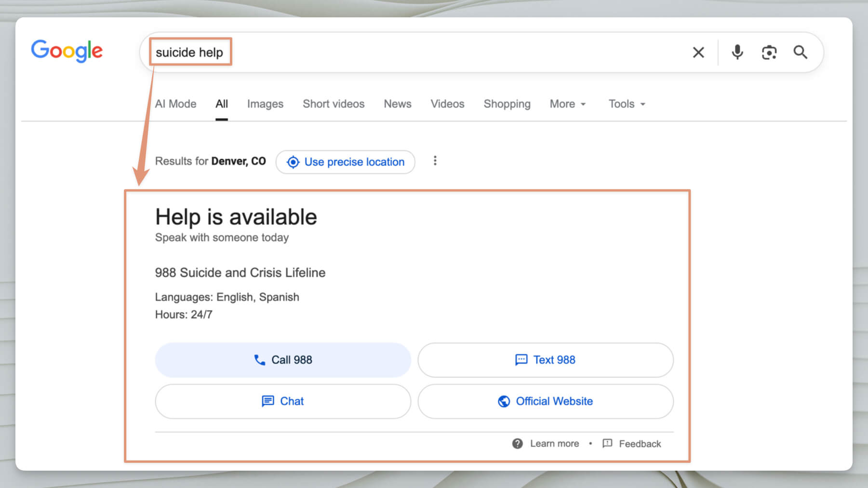Clear the search query with X icon
Image resolution: width=868 pixels, height=488 pixels.
698,52
